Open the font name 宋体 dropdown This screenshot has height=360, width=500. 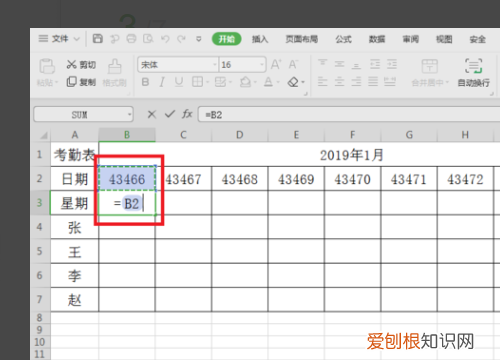215,64
